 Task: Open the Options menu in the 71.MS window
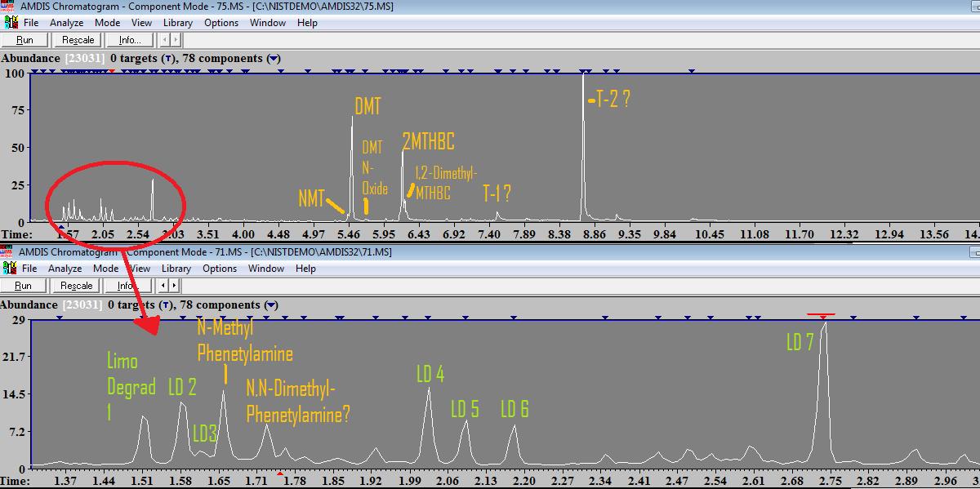click(220, 268)
